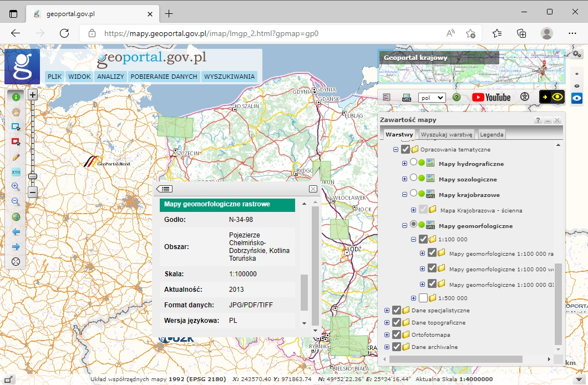Click the globe full-extent icon
588x385 pixels.
pyautogui.click(x=16, y=217)
